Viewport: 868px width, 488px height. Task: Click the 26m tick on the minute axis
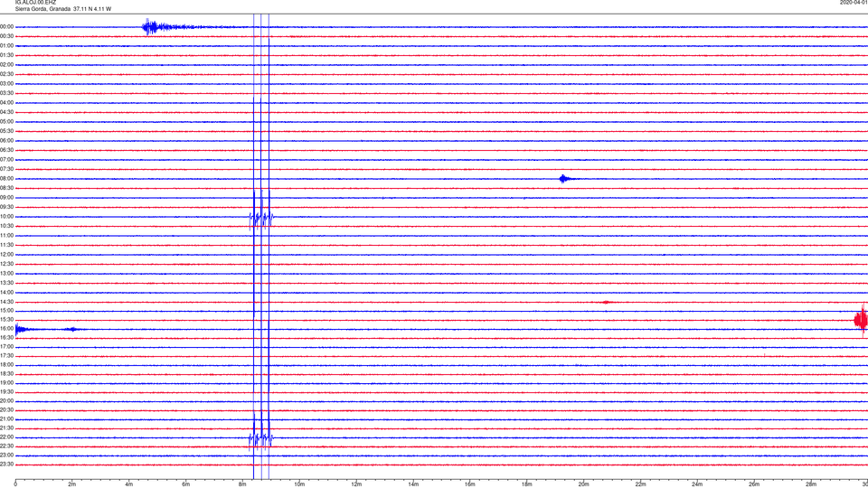click(x=754, y=484)
